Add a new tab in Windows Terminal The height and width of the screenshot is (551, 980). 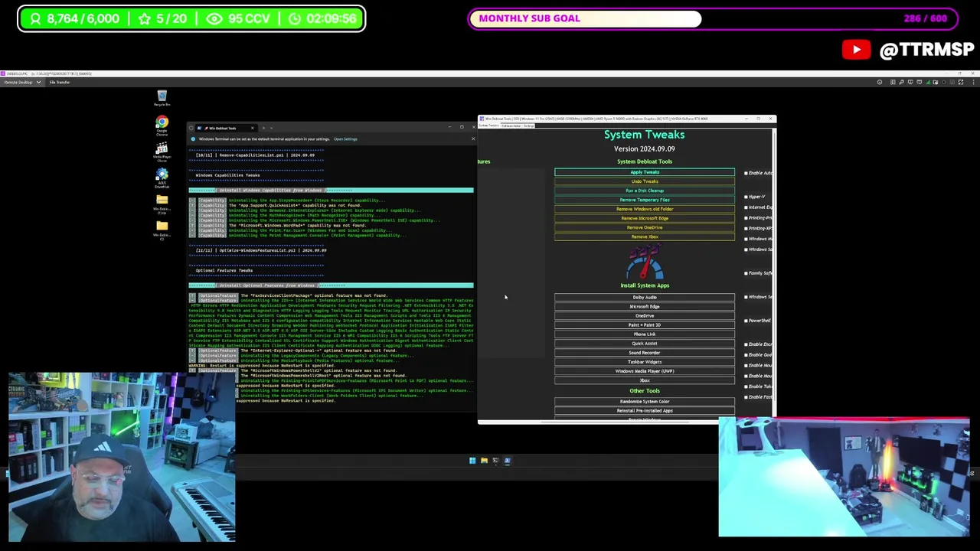(x=263, y=128)
